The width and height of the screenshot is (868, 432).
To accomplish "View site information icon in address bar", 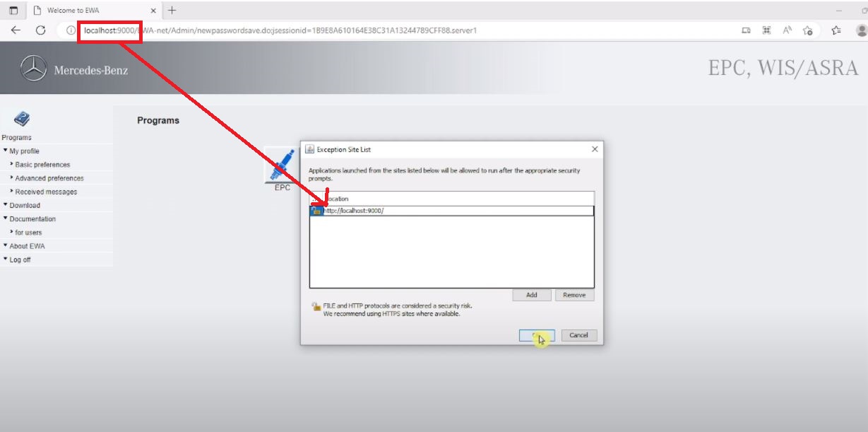I will click(x=71, y=30).
